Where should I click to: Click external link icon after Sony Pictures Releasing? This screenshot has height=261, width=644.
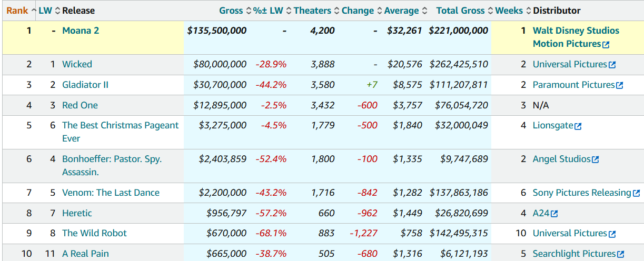[637, 193]
